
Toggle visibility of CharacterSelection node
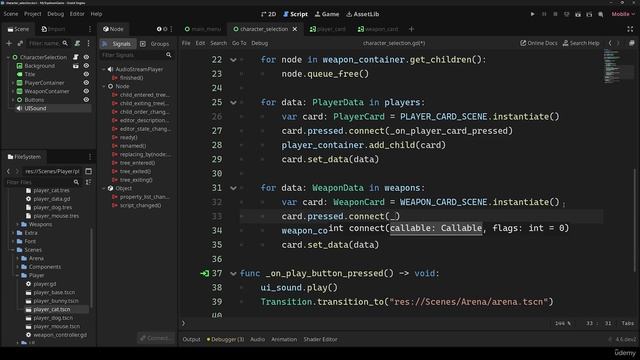(x=86, y=57)
